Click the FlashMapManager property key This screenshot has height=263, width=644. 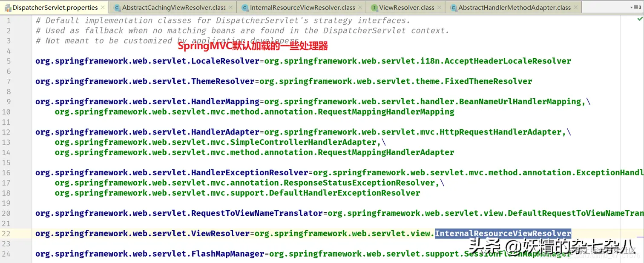(x=150, y=254)
